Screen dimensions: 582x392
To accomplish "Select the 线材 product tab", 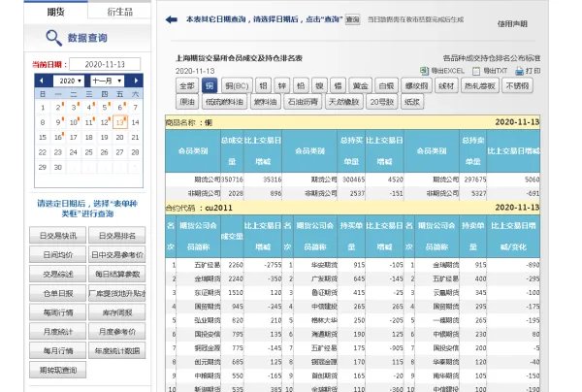I will coord(446,85).
